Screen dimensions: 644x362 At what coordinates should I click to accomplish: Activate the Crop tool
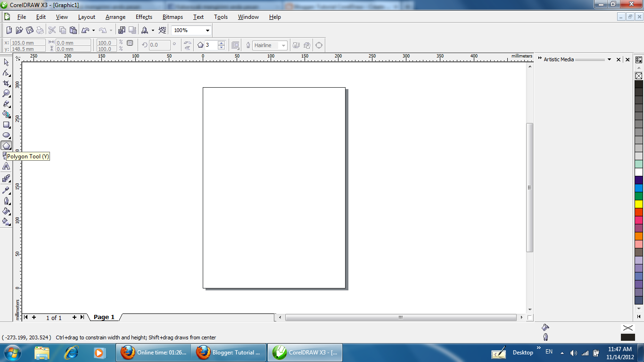click(x=7, y=83)
